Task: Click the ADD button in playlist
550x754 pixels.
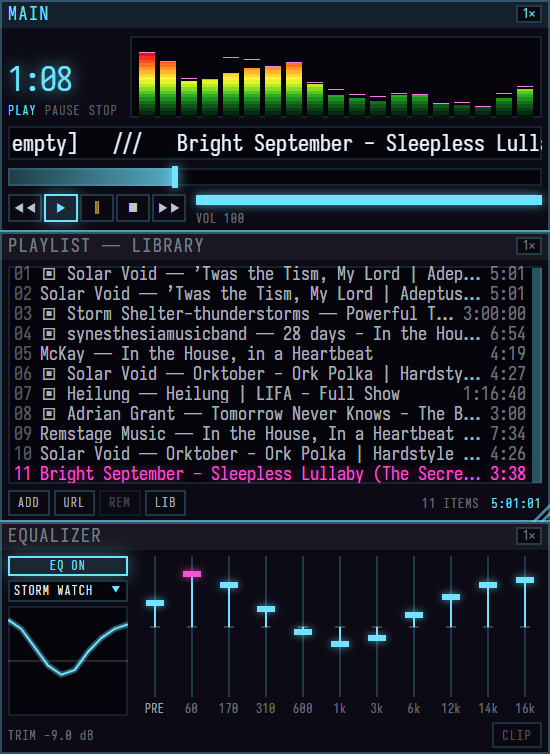Action: [28, 503]
